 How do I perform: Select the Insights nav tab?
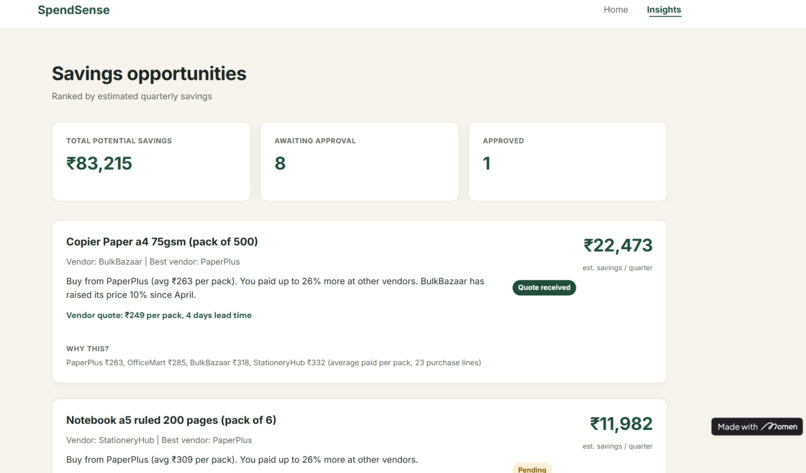pyautogui.click(x=664, y=10)
